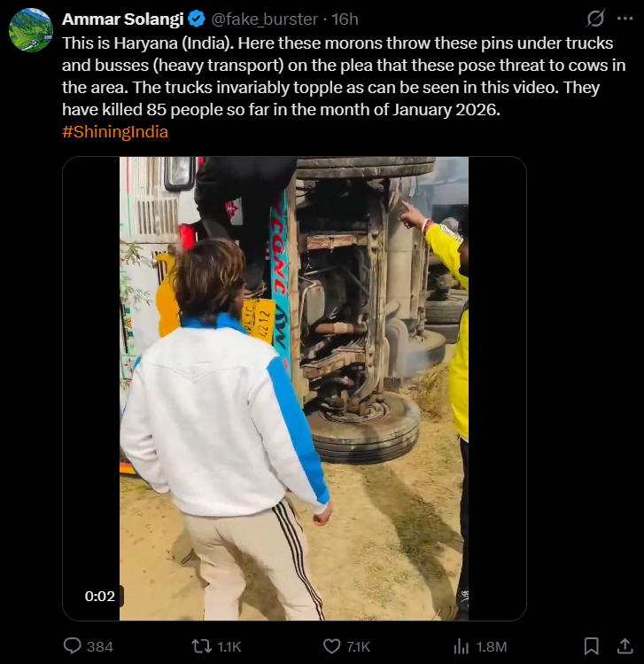
Task: Click the 1.1K reposts count
Action: [x=229, y=646]
